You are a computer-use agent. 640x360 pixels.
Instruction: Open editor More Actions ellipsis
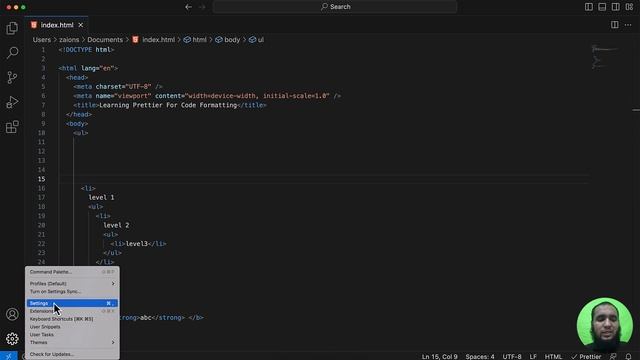pyautogui.click(x=628, y=25)
